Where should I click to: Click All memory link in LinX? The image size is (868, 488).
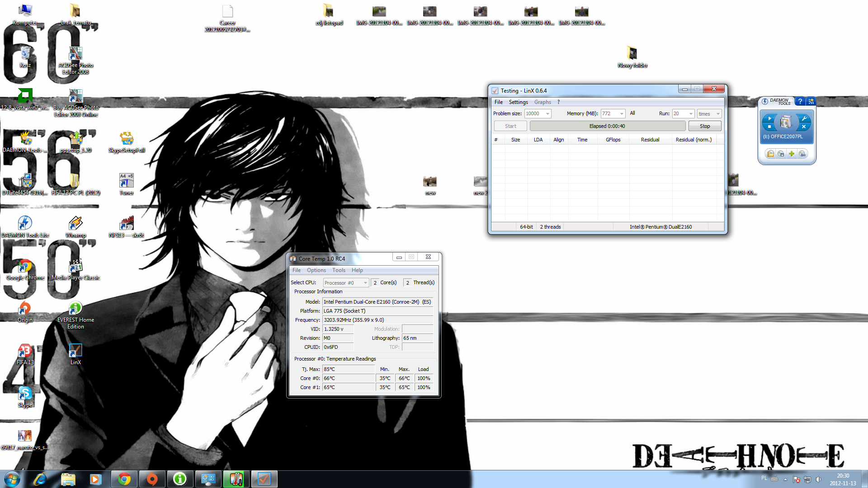pyautogui.click(x=632, y=113)
